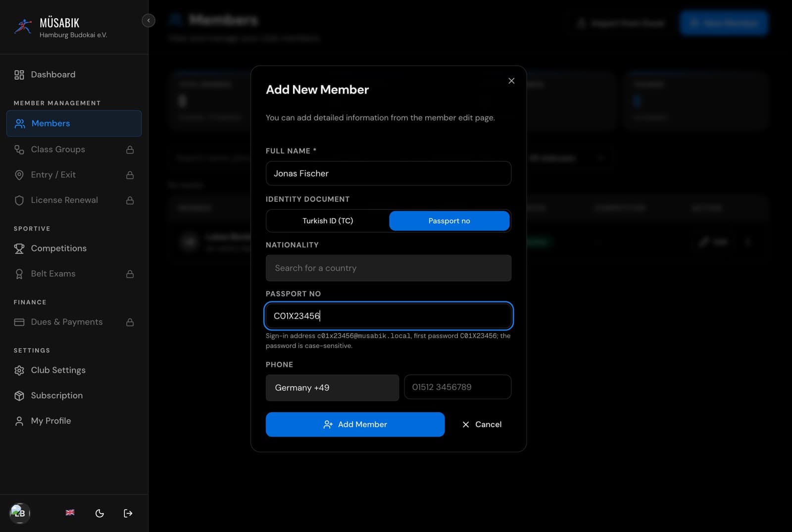Click lock icon beside Belt Exams
This screenshot has height=532, width=792.
[130, 274]
